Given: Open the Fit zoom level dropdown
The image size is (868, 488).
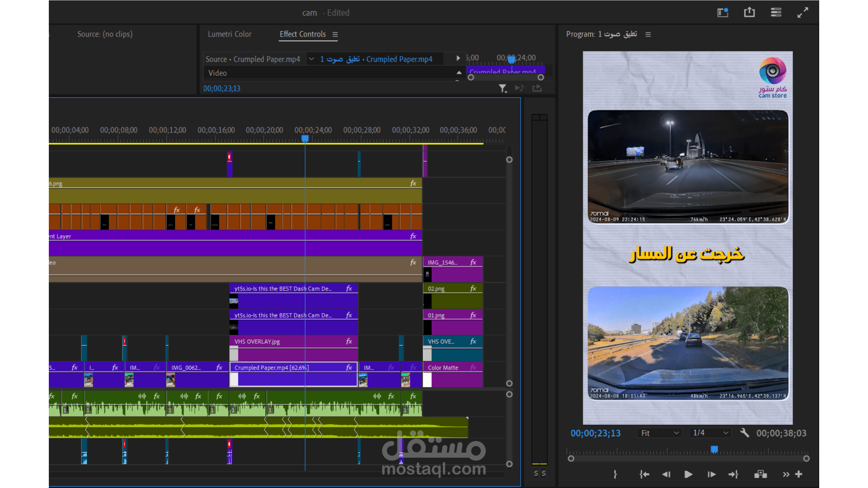Looking at the screenshot, I should [x=660, y=433].
